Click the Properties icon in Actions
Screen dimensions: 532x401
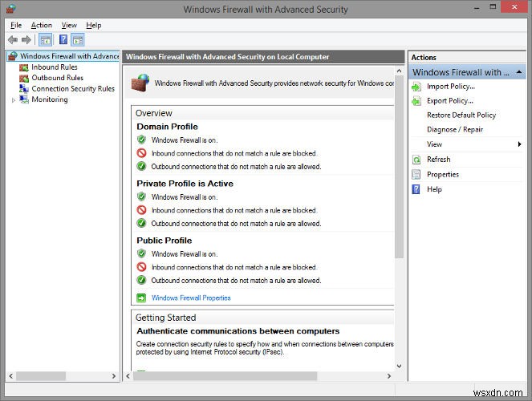click(416, 175)
